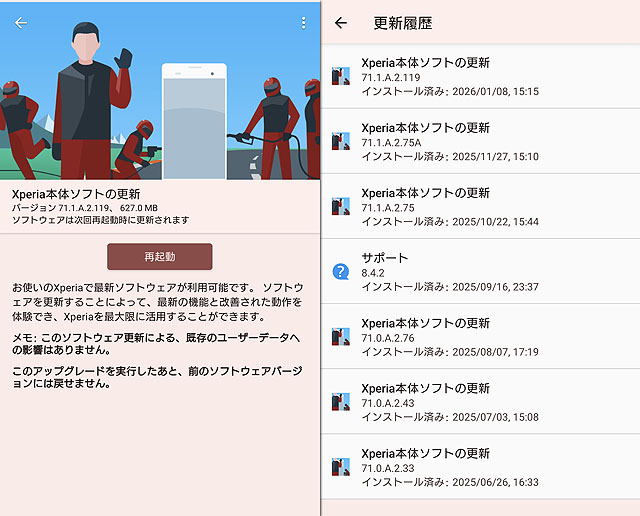The height and width of the screenshot is (516, 640).
Task: Select the entry installed 2025/10/22, 15:44
Action: coord(480,207)
